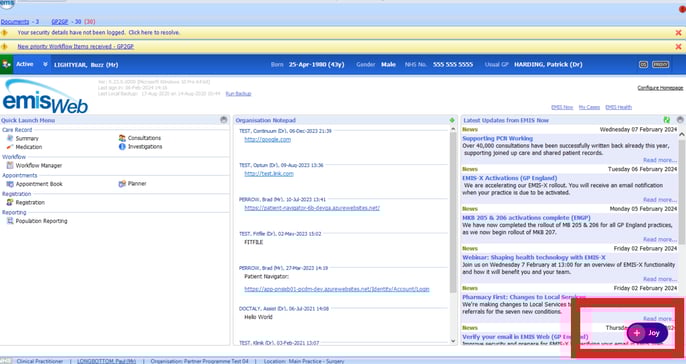This screenshot has width=686, height=364.
Task: Click the security details warning icon
Action: (4, 33)
